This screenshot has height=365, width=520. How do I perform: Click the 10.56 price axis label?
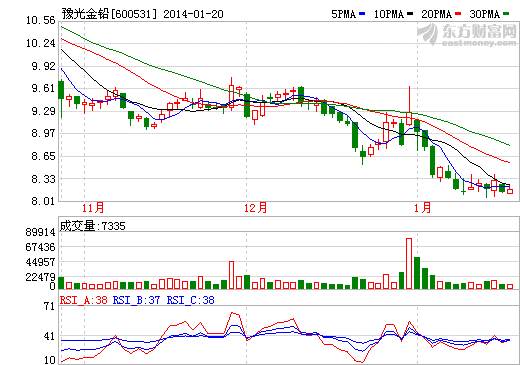click(x=41, y=21)
